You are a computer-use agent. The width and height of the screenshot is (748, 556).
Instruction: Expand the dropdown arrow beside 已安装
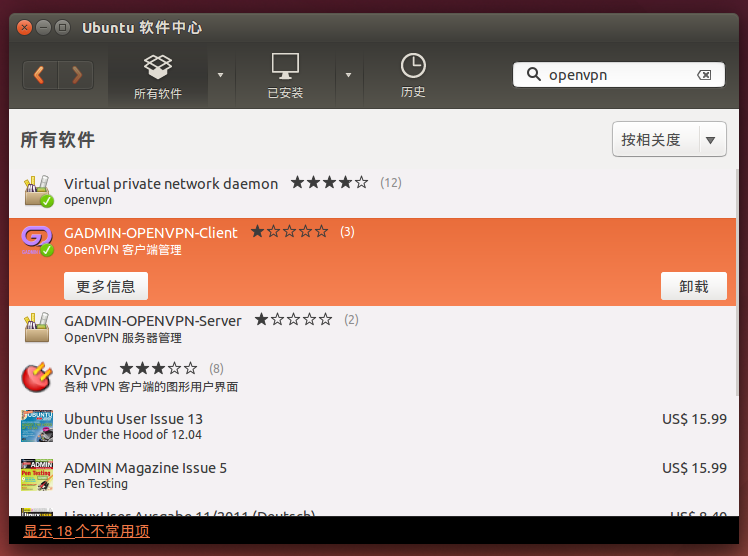[x=348, y=75]
